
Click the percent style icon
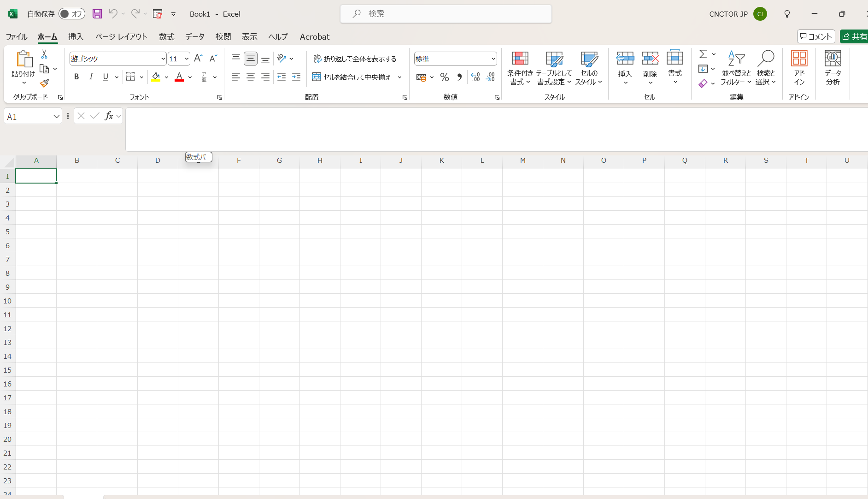[444, 77]
